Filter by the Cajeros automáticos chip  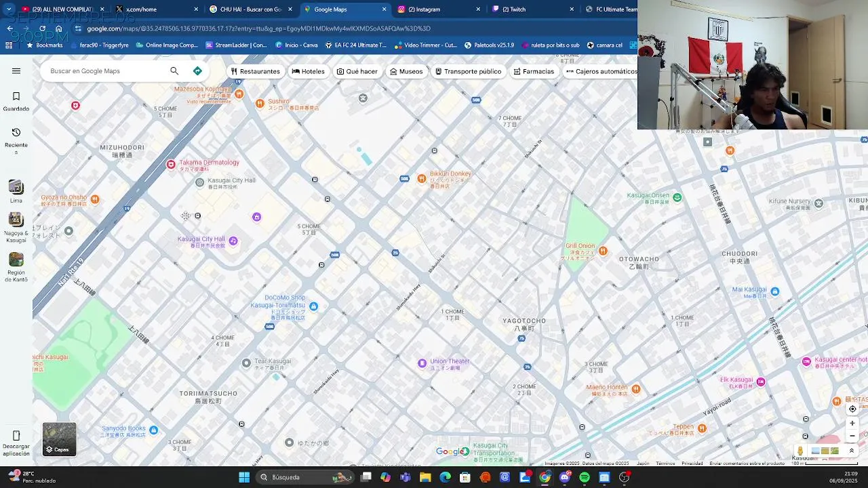tap(601, 71)
